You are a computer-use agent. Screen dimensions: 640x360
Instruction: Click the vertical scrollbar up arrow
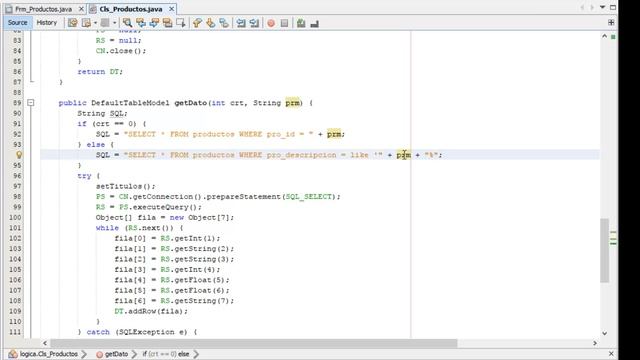point(604,36)
